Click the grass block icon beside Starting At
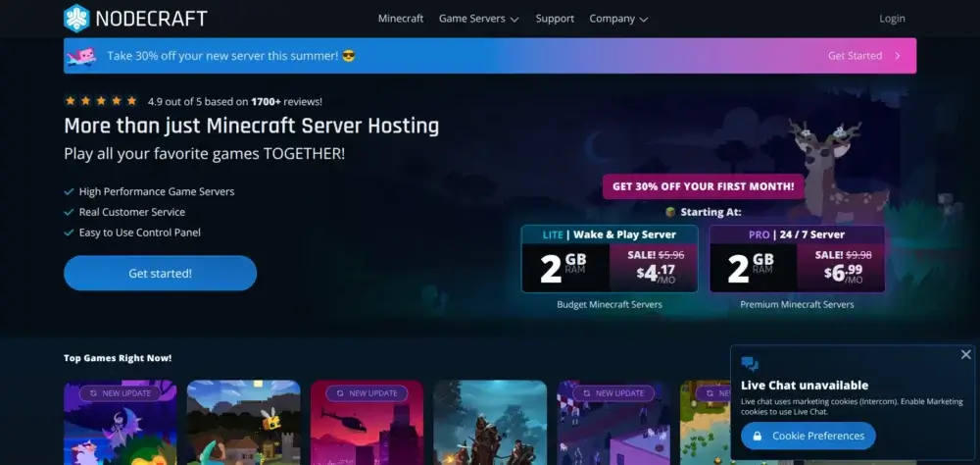This screenshot has height=465, width=980. (x=670, y=212)
